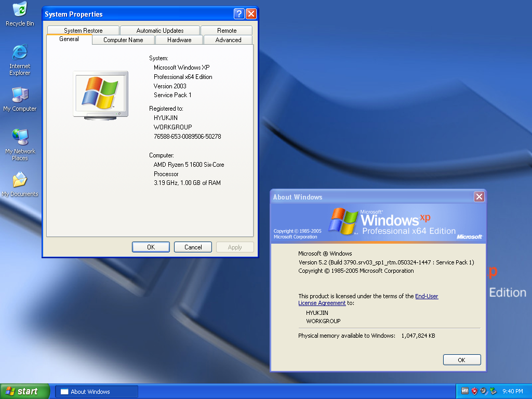Click 'Professional x64 Edition' in System Properties
Screen dimensions: 532x399
pos(183,77)
